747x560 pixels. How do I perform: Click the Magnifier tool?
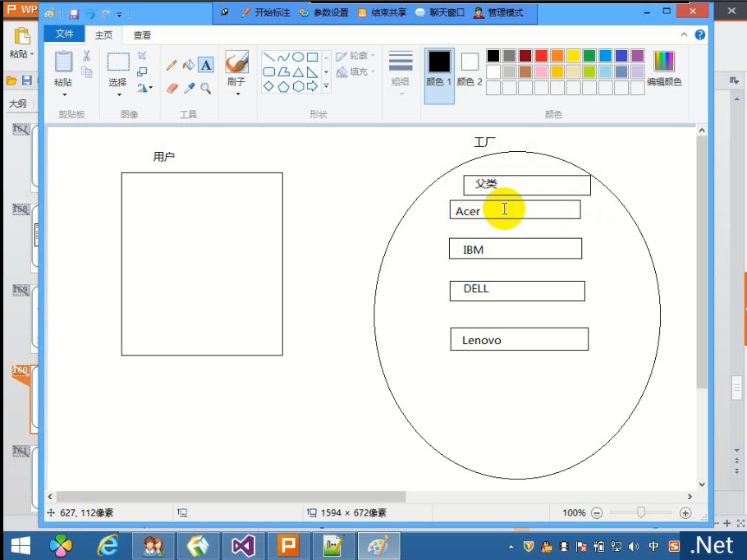pos(206,88)
